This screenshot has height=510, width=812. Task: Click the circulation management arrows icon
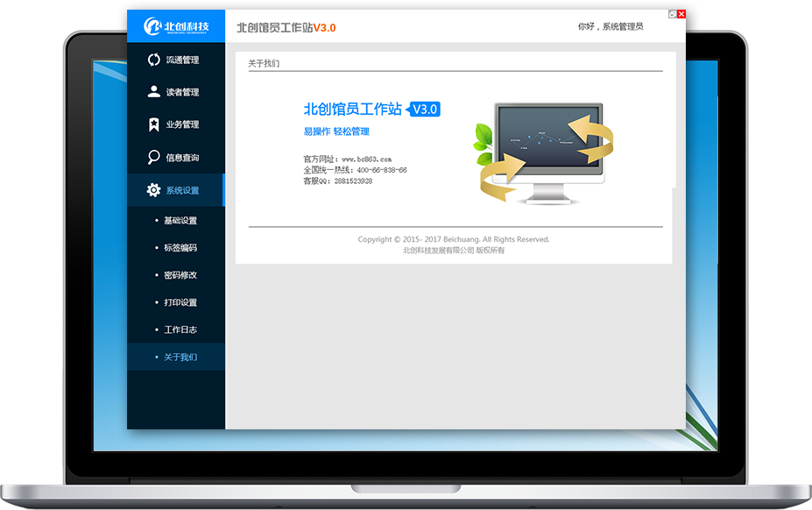(x=153, y=60)
